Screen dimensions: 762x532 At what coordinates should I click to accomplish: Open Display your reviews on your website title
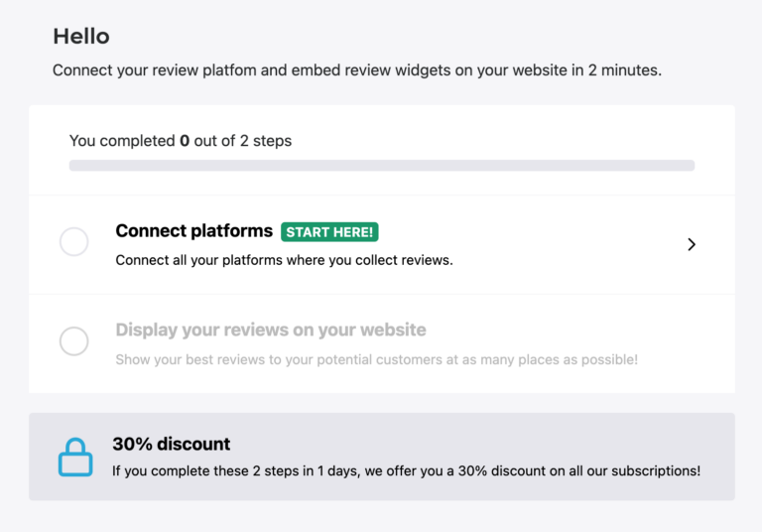pos(271,330)
